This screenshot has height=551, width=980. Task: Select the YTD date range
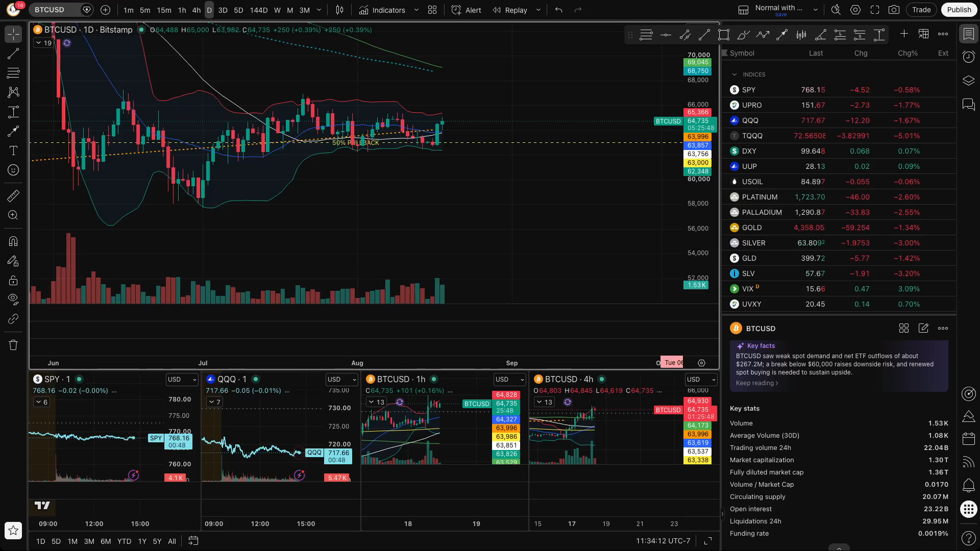point(124,541)
